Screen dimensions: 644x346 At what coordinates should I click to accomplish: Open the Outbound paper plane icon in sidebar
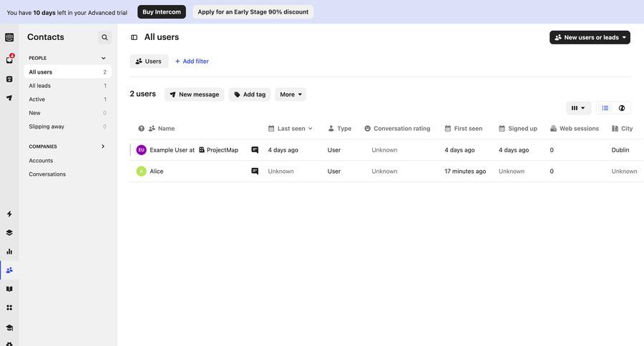[9, 98]
